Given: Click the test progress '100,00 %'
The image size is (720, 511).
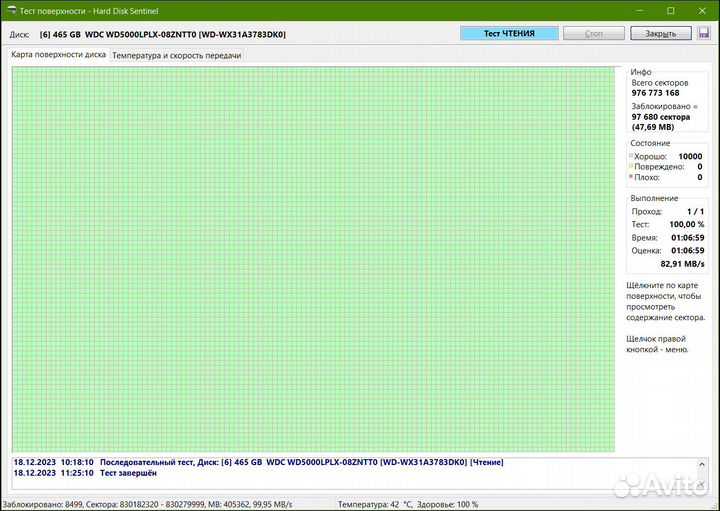Looking at the screenshot, I should (686, 225).
